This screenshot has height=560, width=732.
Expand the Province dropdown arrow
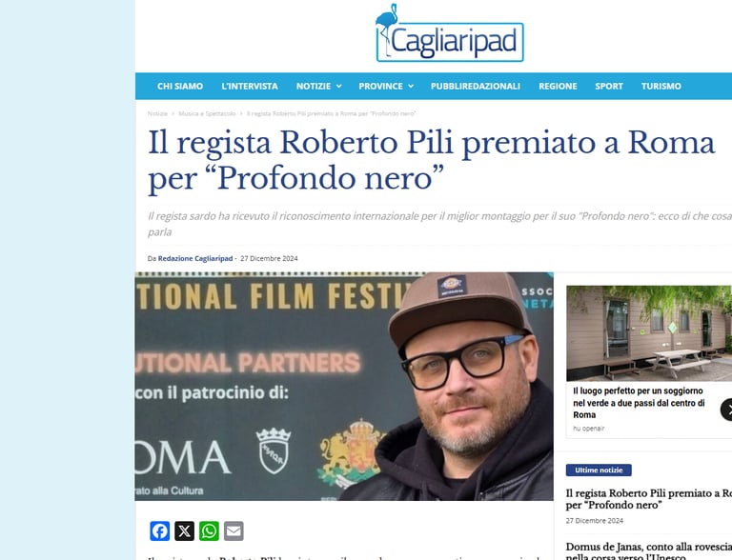click(x=411, y=87)
